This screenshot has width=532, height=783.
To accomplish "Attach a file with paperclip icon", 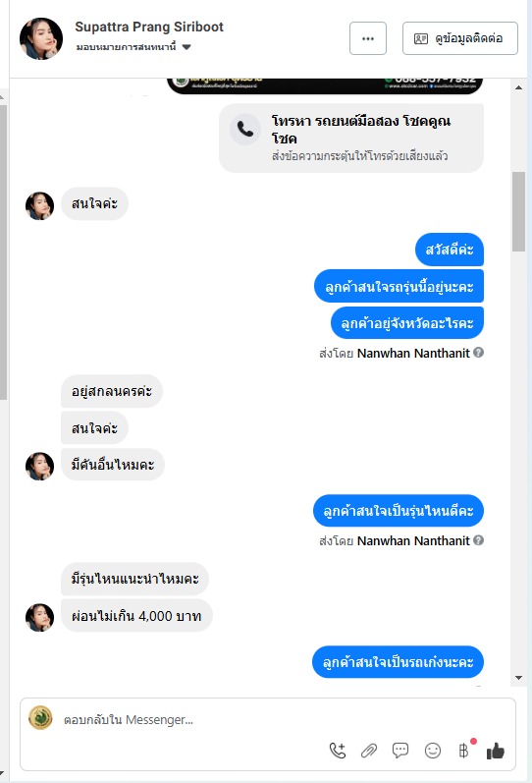I will (369, 751).
